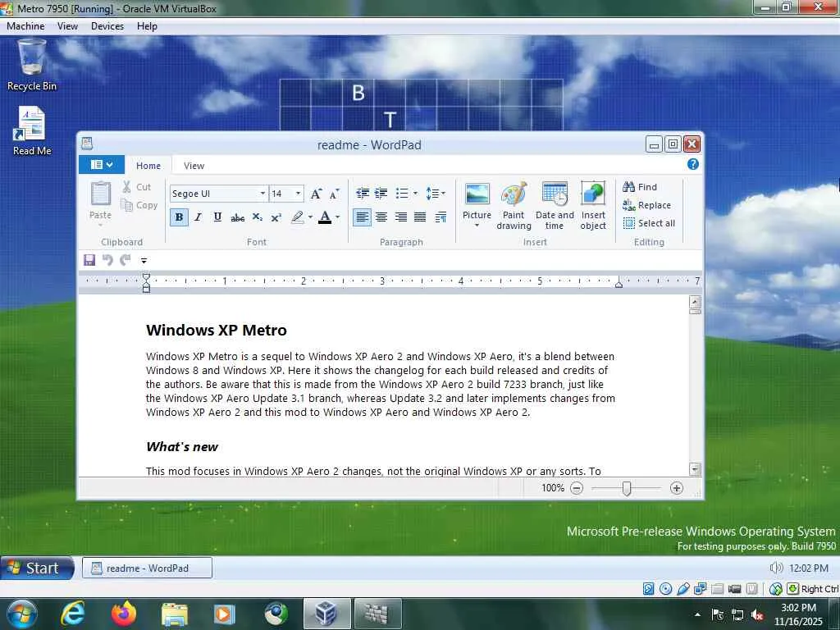Click the line spacing icon
The height and width of the screenshot is (630, 840).
(432, 193)
